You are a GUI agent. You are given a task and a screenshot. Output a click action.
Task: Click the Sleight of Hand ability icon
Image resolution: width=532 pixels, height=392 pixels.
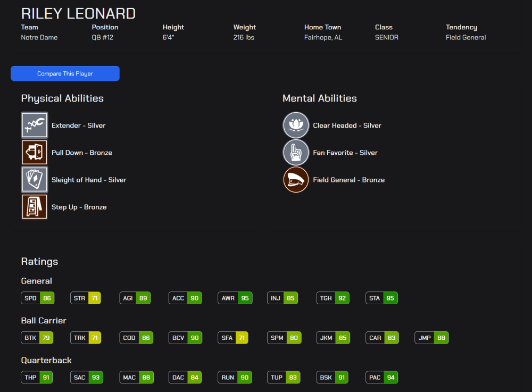point(35,180)
